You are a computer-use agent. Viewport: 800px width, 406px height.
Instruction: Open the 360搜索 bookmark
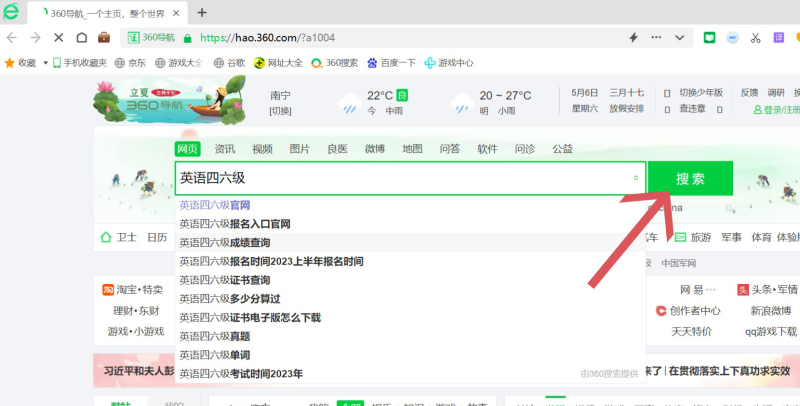click(x=335, y=63)
